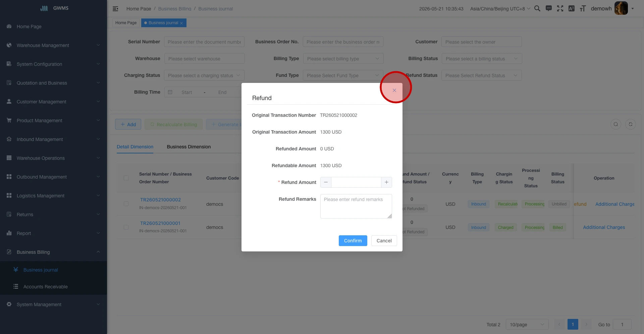Expand the Outbound Management menu
The height and width of the screenshot is (334, 644).
point(53,177)
